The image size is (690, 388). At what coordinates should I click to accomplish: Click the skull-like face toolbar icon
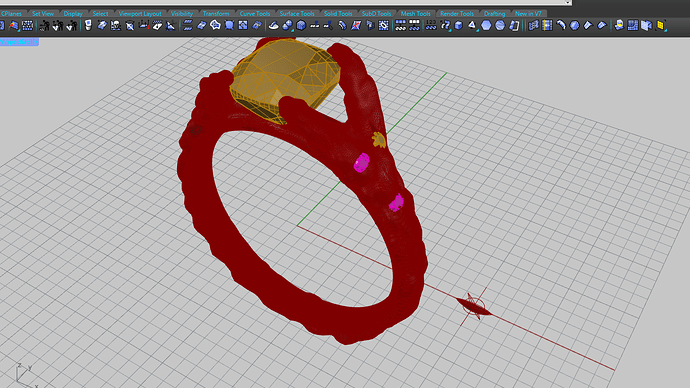click(x=116, y=26)
